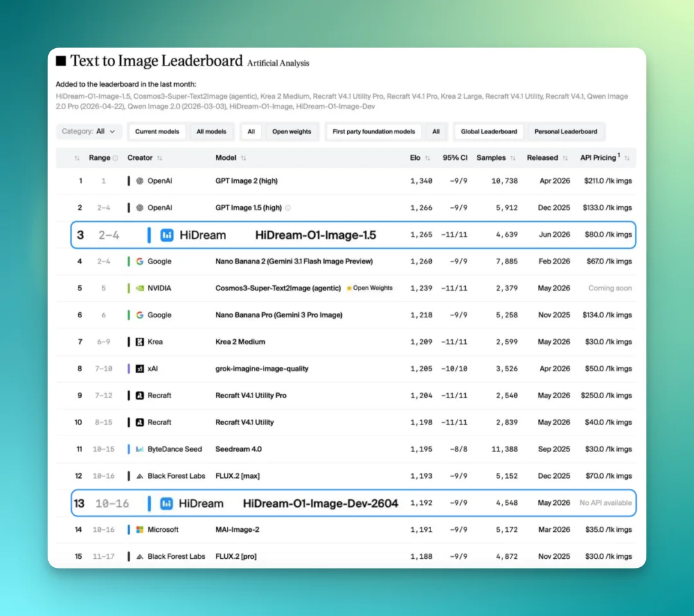Click the Black Forest Labs logo in FLUX.2 [pro] row

pos(140,557)
